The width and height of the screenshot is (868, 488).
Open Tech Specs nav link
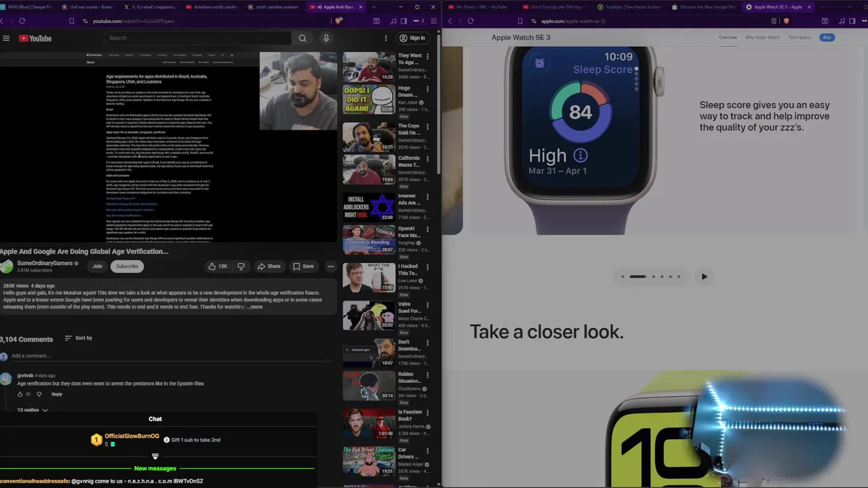pos(800,37)
